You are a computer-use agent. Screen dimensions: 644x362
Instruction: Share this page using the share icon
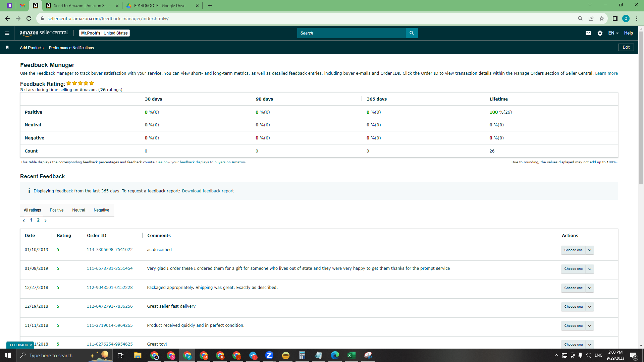(x=591, y=18)
